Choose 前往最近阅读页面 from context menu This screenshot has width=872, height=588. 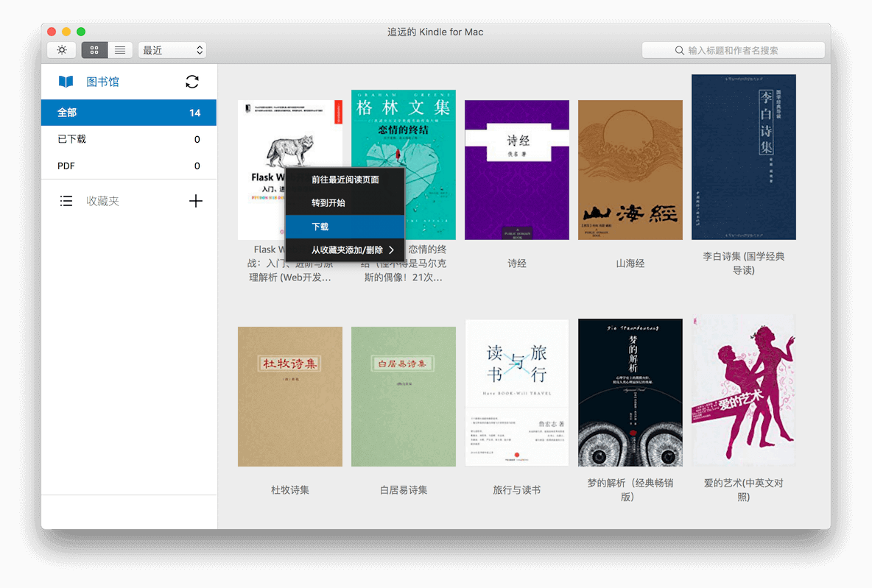[x=345, y=180]
